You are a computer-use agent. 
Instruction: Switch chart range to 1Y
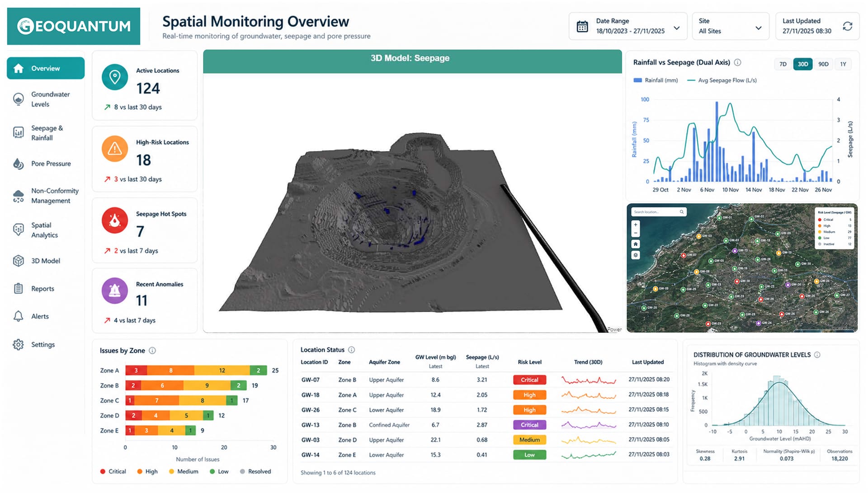(x=843, y=64)
